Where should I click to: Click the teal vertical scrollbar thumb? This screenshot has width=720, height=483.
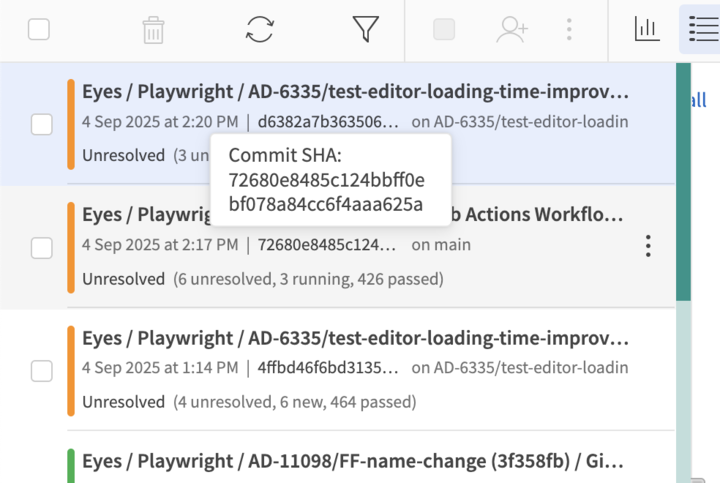(684, 180)
